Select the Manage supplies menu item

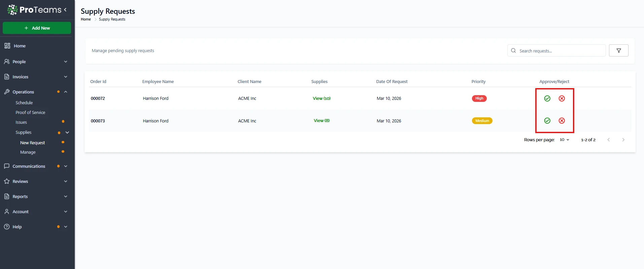(x=28, y=152)
